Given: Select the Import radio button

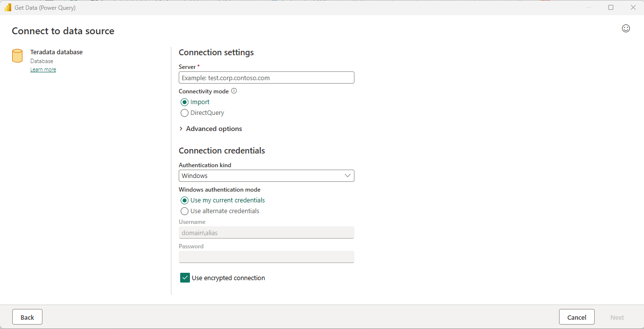Looking at the screenshot, I should tap(184, 102).
